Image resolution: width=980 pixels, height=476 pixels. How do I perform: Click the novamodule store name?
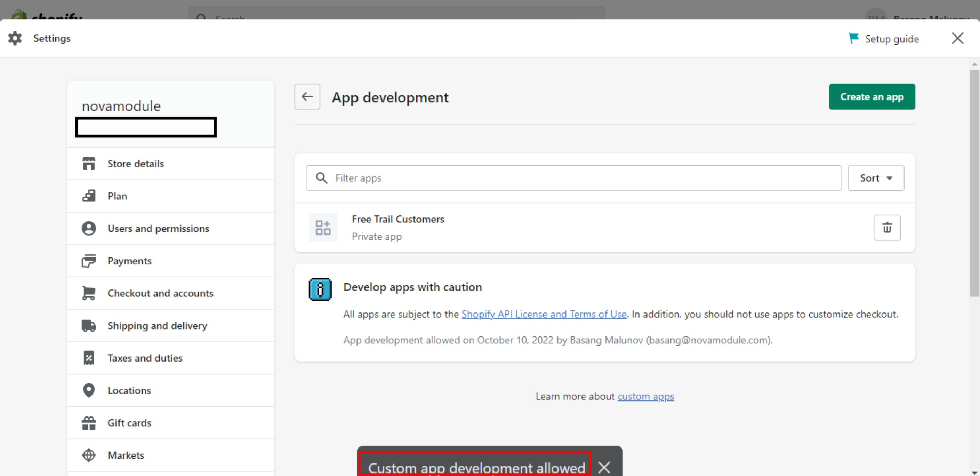pos(121,106)
